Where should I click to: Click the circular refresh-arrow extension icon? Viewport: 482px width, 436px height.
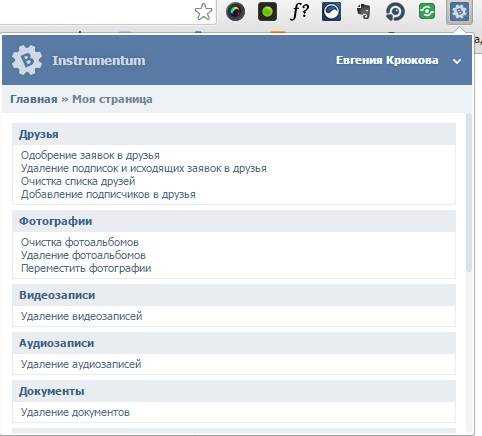[x=395, y=12]
